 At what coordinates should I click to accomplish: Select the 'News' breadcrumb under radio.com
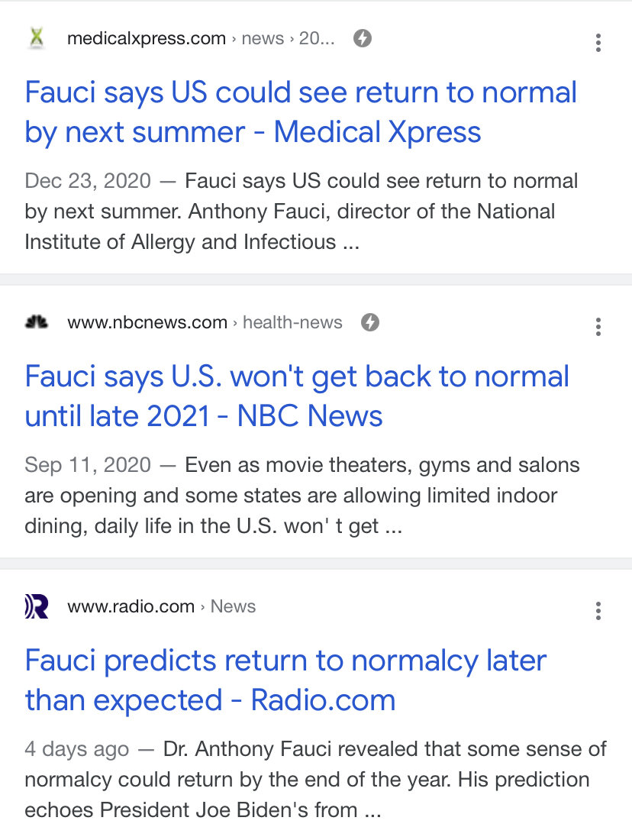(x=233, y=606)
